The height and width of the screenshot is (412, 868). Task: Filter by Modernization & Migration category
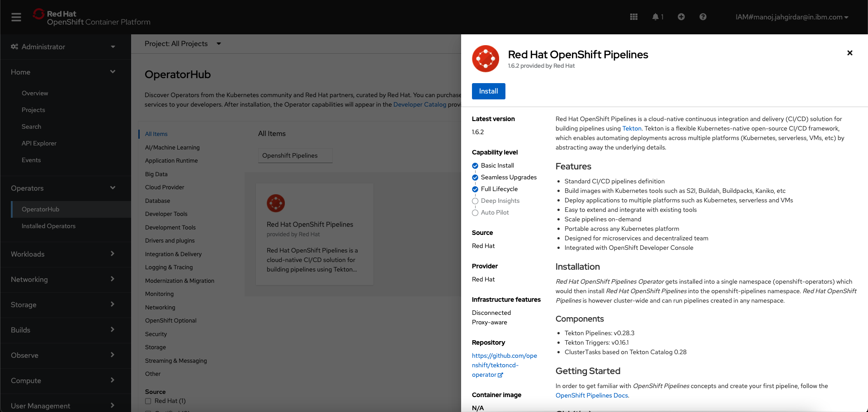[x=180, y=281]
